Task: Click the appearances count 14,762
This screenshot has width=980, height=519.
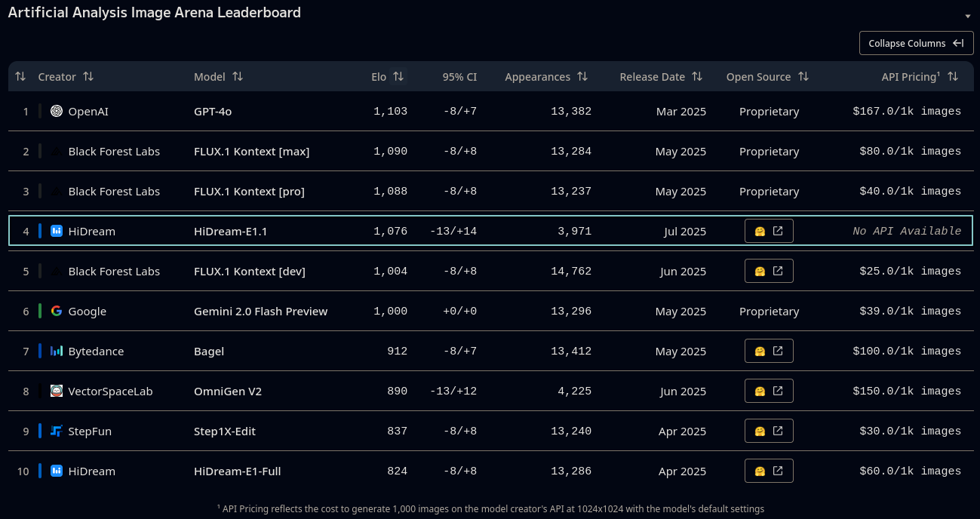Action: click(x=571, y=271)
